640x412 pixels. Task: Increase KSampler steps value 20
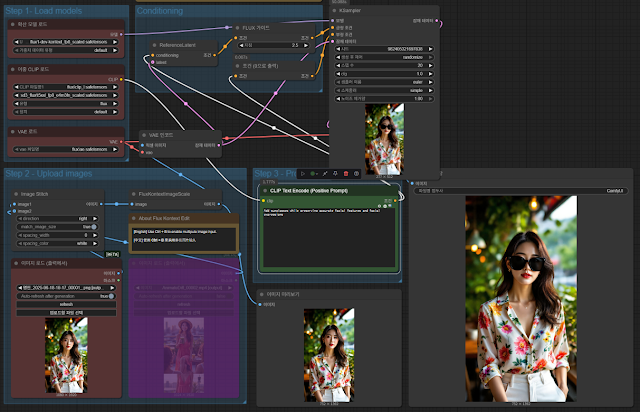coord(430,65)
